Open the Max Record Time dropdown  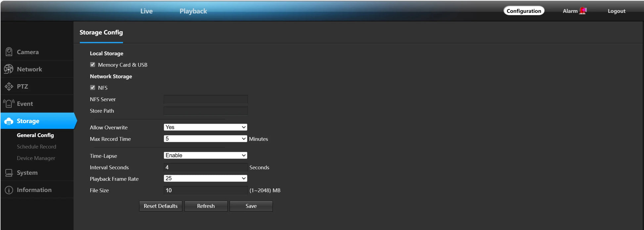[205, 139]
